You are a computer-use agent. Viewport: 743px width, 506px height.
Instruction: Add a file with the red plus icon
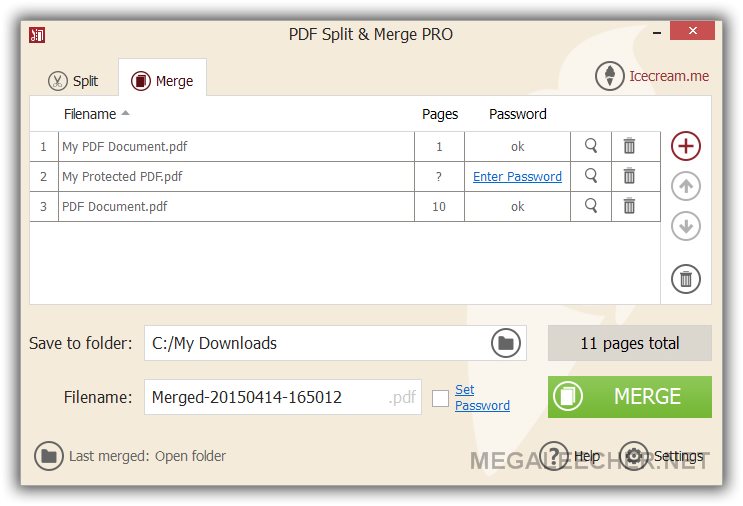tap(686, 146)
